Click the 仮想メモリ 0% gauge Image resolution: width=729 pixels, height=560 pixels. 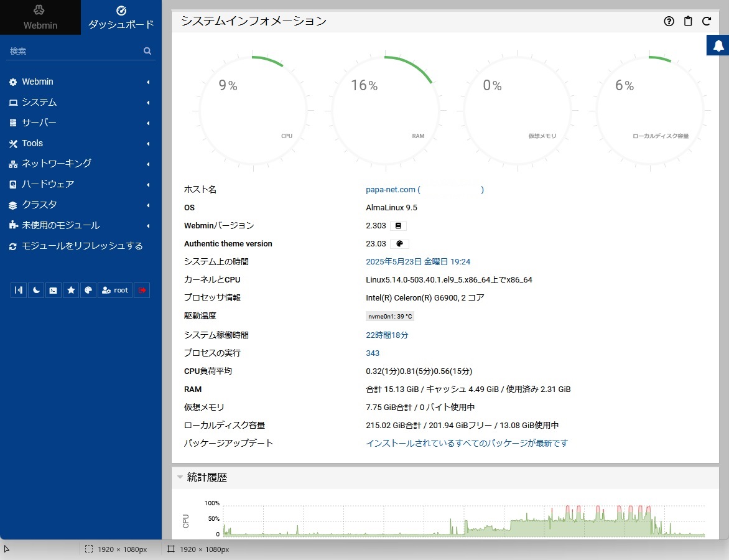[518, 110]
